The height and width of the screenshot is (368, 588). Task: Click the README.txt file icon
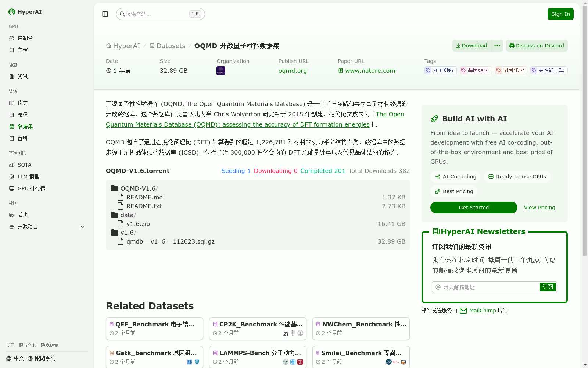coord(121,206)
